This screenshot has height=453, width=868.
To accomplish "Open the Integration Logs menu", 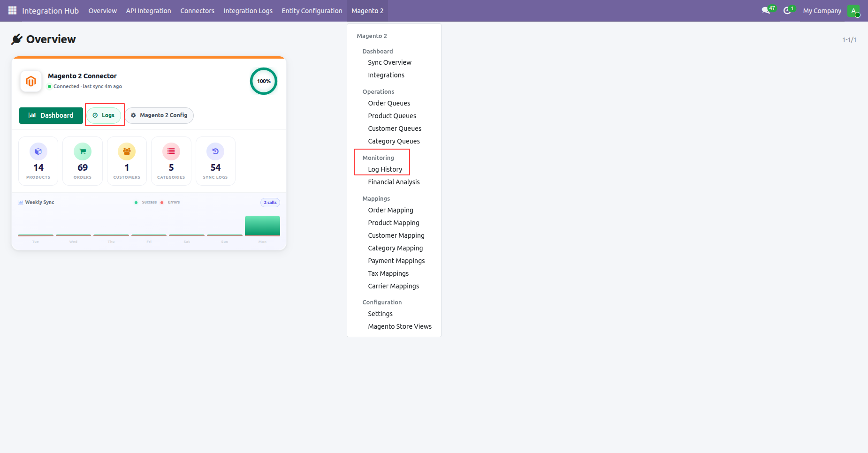I will pyautogui.click(x=248, y=11).
